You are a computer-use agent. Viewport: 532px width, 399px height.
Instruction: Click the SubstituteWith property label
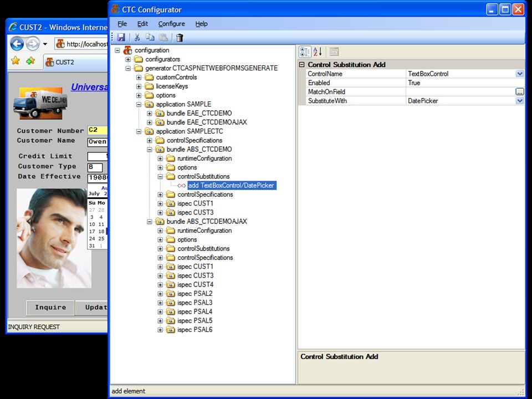click(x=328, y=101)
